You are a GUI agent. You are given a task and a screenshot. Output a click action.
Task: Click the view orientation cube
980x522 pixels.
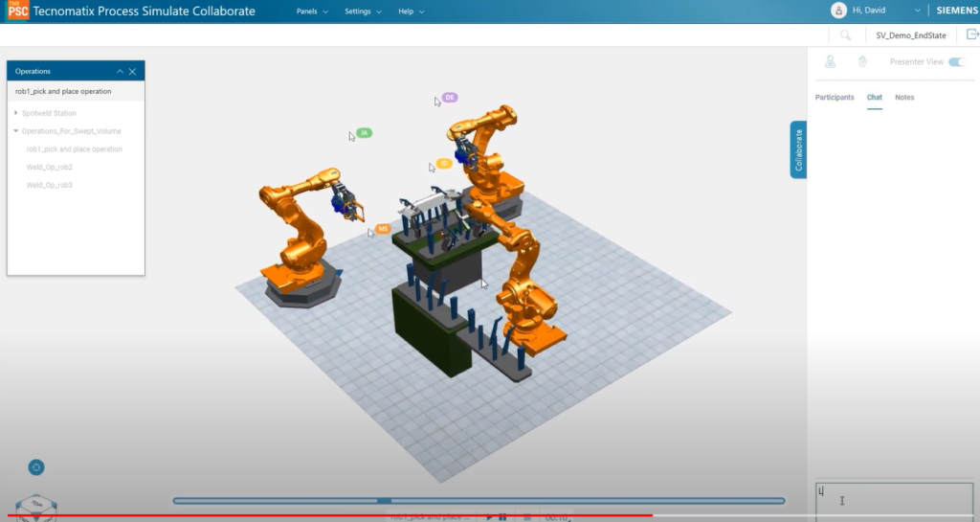coord(36,508)
